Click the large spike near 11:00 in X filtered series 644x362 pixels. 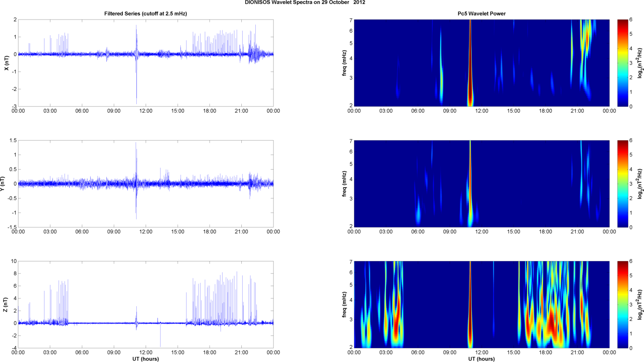(136, 64)
